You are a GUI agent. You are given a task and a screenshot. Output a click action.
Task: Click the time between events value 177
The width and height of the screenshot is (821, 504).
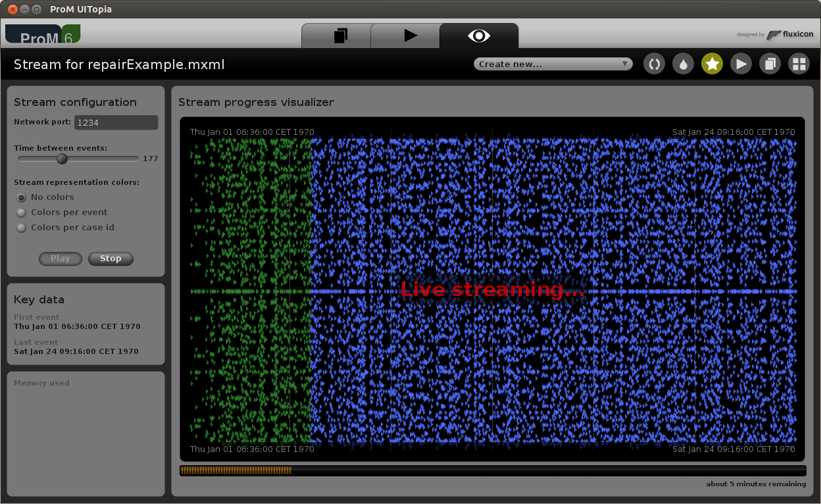151,159
